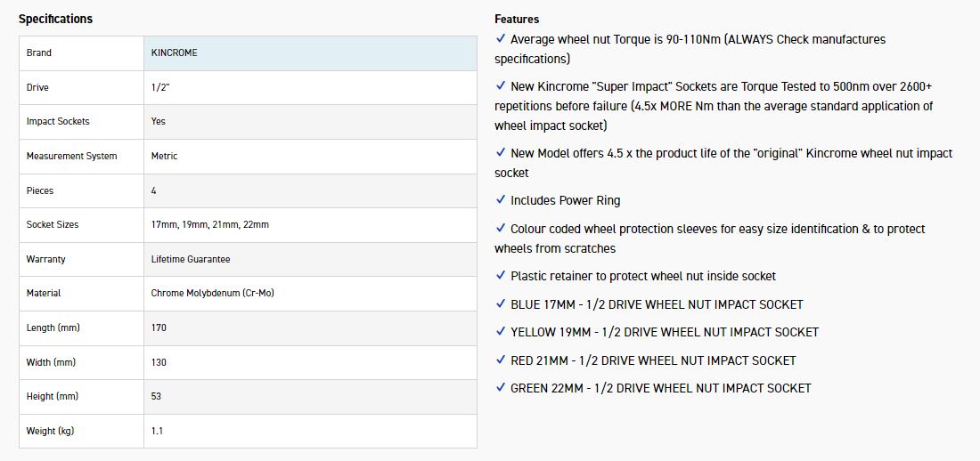Click the checkmark next to Plastic retainer feature
Viewport: 980px width, 461px height.
pyautogui.click(x=501, y=276)
